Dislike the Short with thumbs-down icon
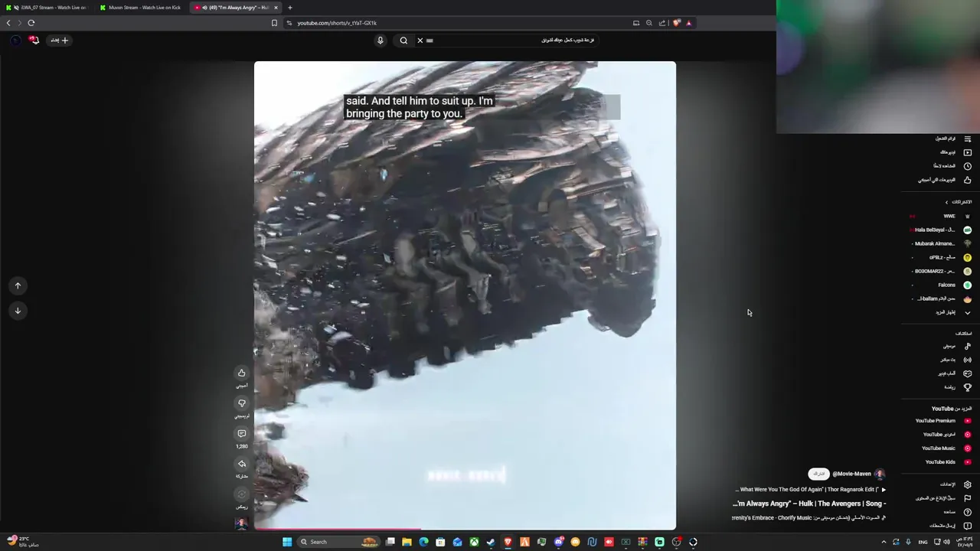The height and width of the screenshot is (551, 980). pyautogui.click(x=241, y=403)
